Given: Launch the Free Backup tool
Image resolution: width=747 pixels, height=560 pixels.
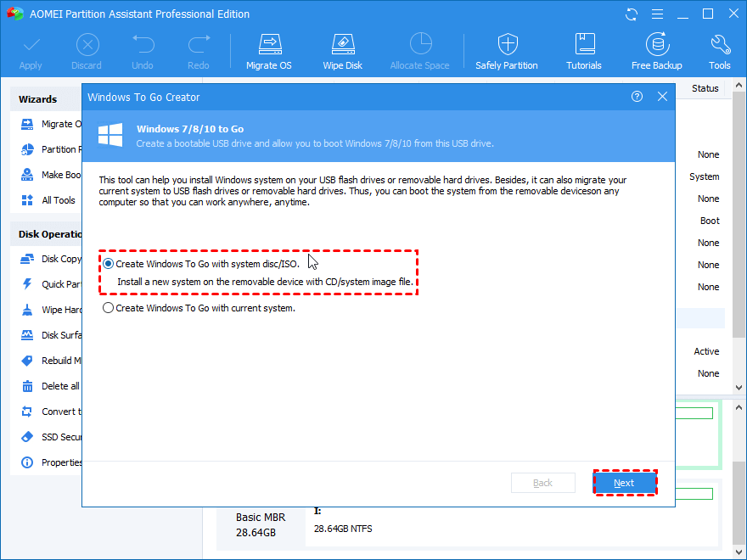Looking at the screenshot, I should (x=657, y=52).
